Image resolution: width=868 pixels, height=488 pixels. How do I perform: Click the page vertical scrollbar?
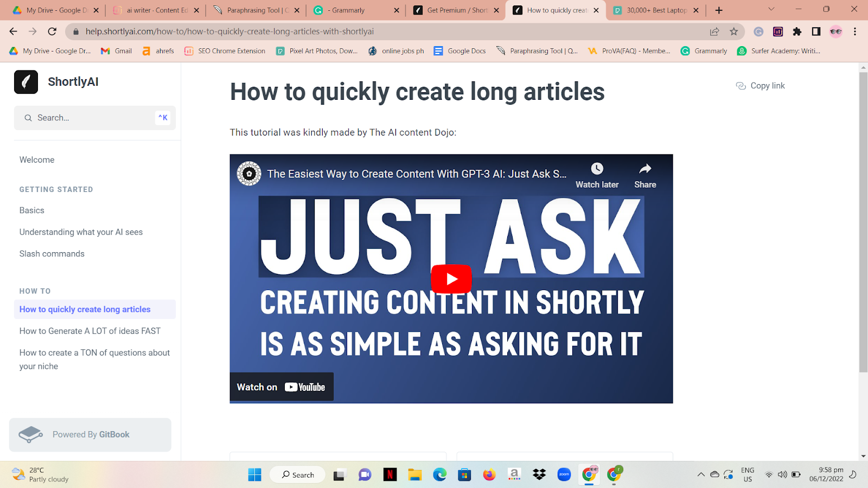click(x=863, y=222)
